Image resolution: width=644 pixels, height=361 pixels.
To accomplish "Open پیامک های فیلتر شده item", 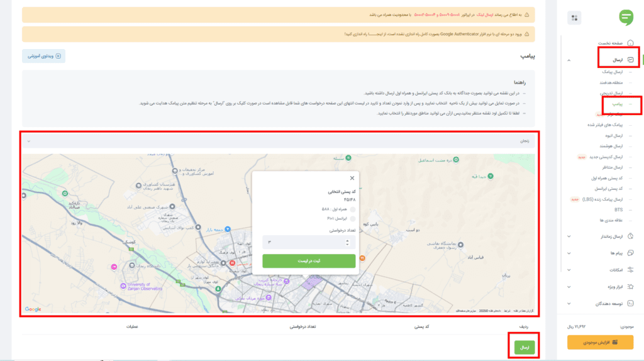I will (605, 125).
